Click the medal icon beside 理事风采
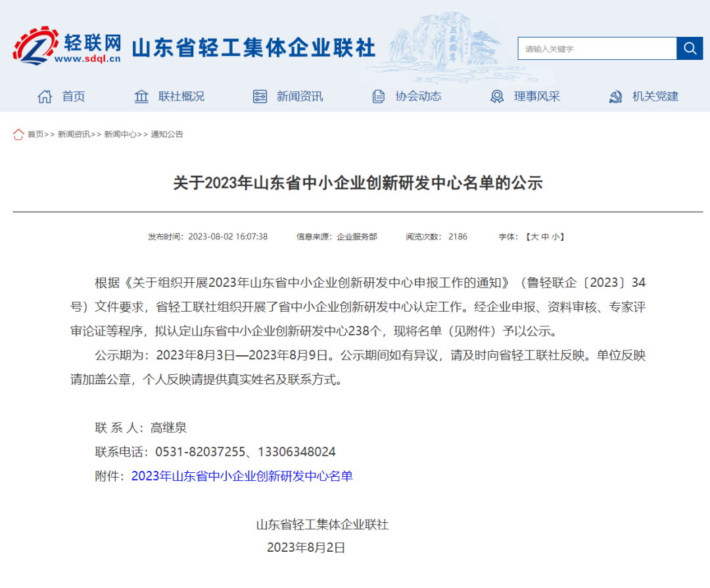 click(x=497, y=97)
